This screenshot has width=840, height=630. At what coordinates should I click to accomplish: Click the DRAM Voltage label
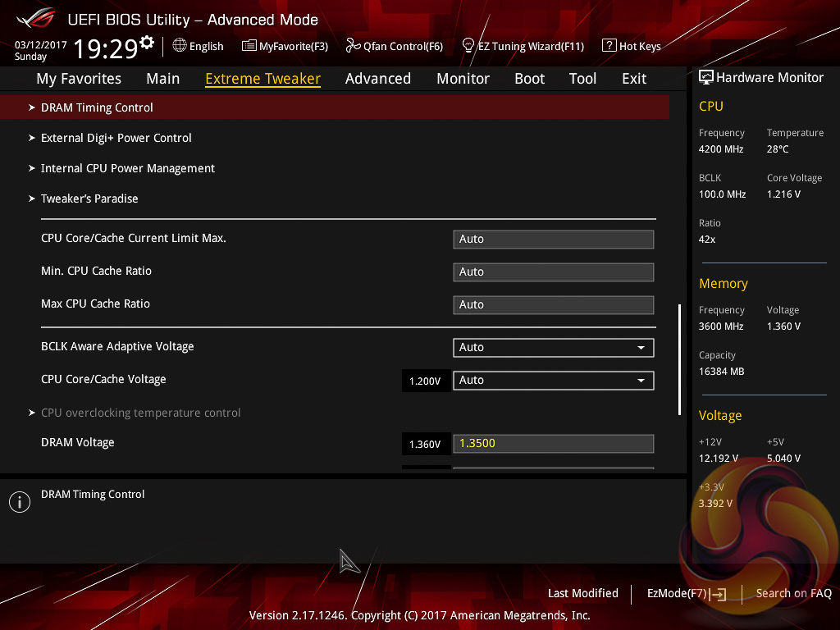[78, 442]
